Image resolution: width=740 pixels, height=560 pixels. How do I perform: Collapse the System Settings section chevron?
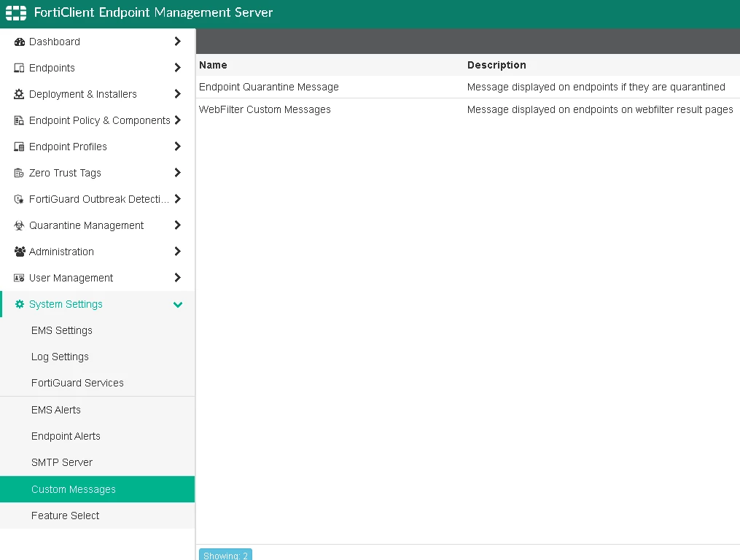pyautogui.click(x=178, y=305)
